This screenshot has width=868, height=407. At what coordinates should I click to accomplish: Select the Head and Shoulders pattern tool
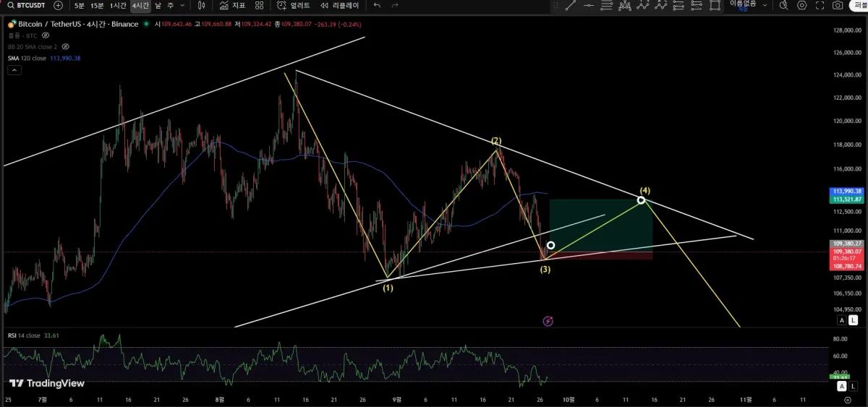click(x=624, y=5)
